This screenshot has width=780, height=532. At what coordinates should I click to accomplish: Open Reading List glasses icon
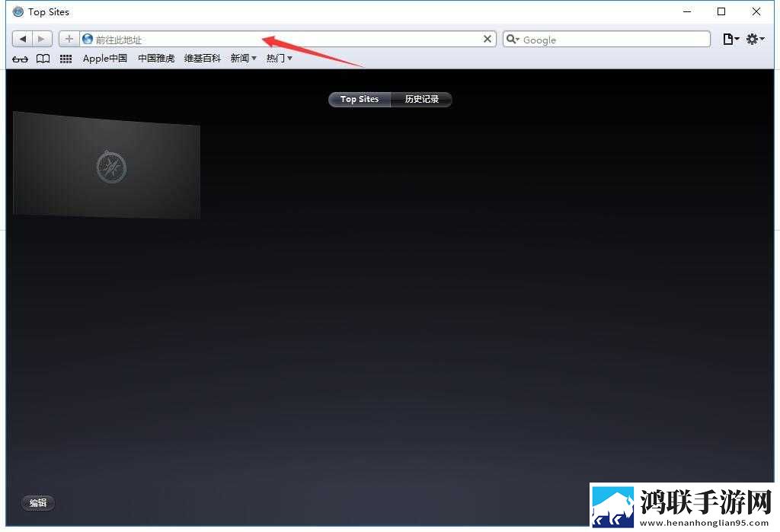click(20, 59)
